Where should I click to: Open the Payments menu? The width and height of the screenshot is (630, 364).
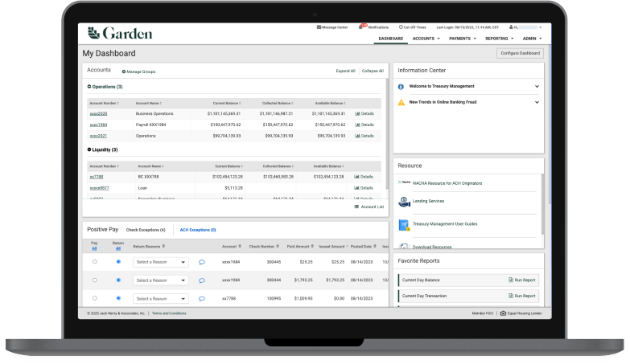[x=463, y=38]
